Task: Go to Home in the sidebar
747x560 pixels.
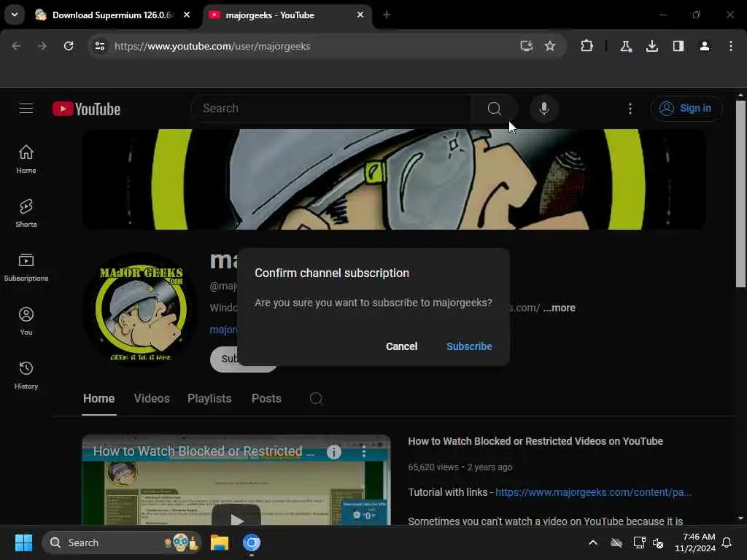Action: pyautogui.click(x=26, y=160)
